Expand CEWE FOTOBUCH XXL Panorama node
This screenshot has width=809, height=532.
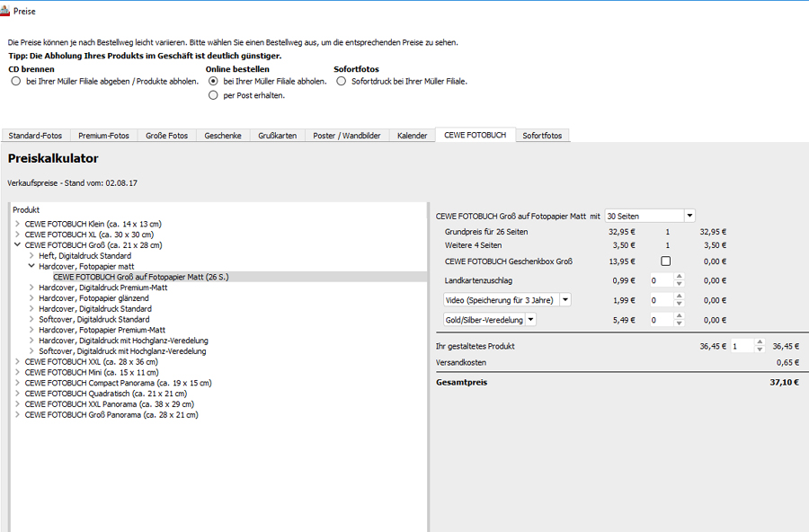[18, 405]
